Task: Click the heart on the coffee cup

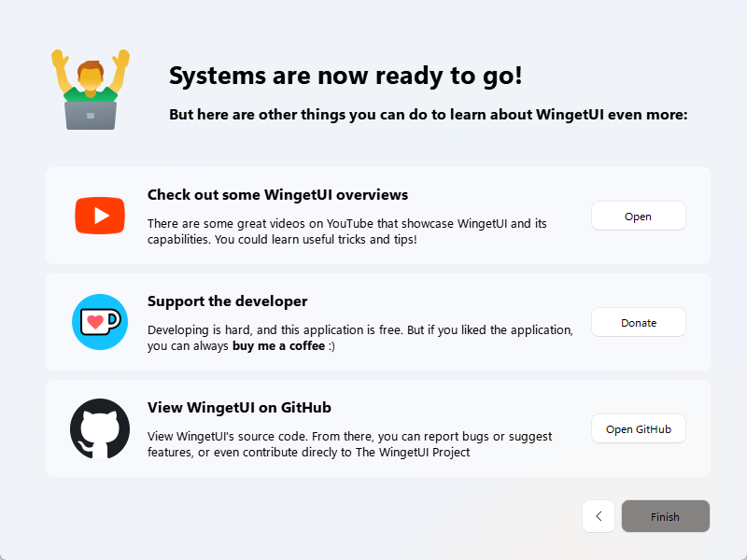Action: (94, 323)
